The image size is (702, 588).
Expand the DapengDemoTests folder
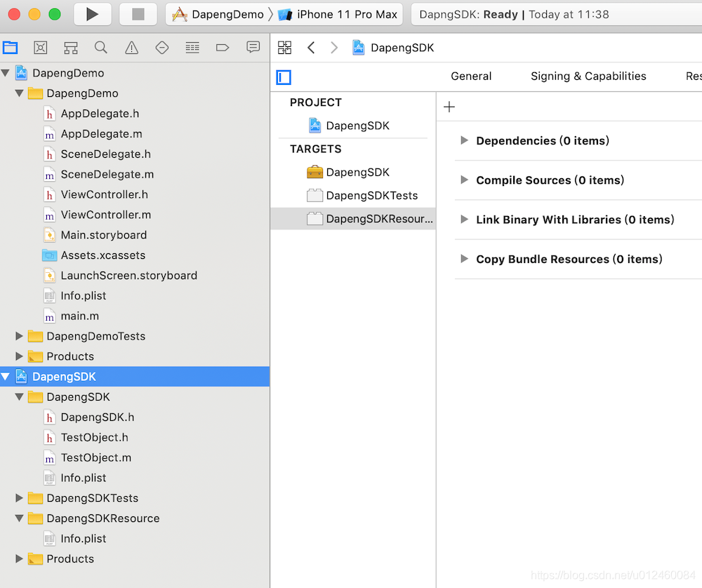19,336
